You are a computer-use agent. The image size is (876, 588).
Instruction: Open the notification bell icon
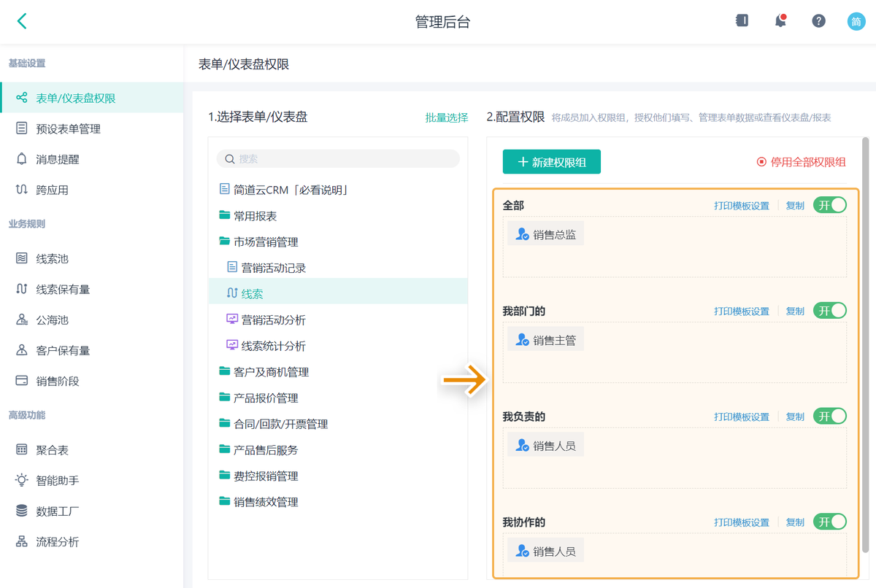tap(780, 21)
